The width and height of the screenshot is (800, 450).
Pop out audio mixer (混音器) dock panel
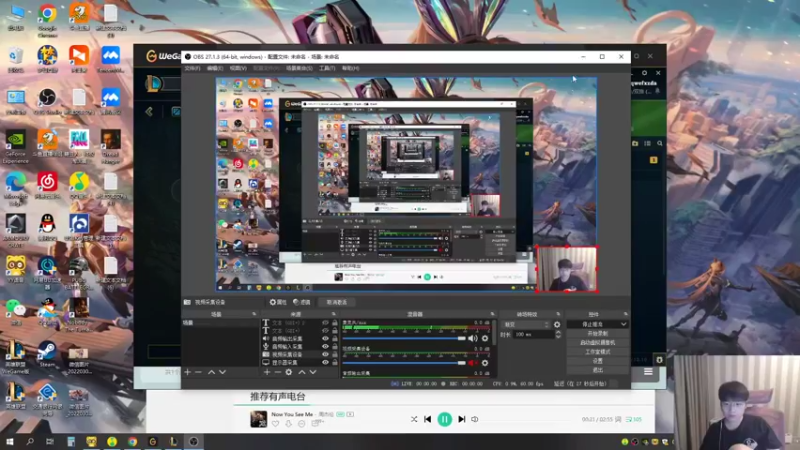coord(492,314)
